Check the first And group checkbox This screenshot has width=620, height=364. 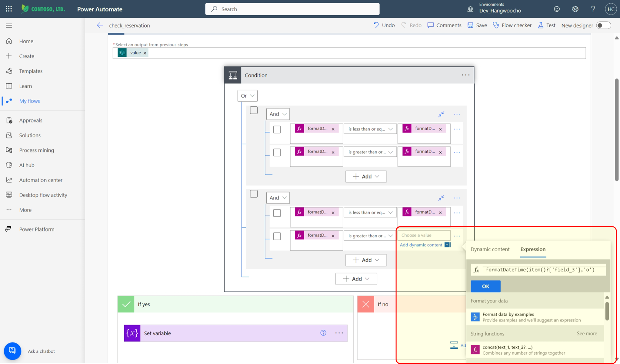(254, 110)
